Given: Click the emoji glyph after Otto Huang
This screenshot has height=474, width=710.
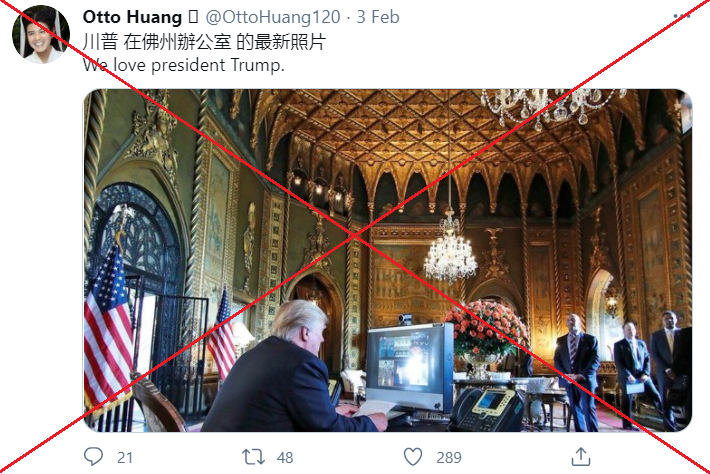Looking at the screenshot, I should pyautogui.click(x=193, y=17).
